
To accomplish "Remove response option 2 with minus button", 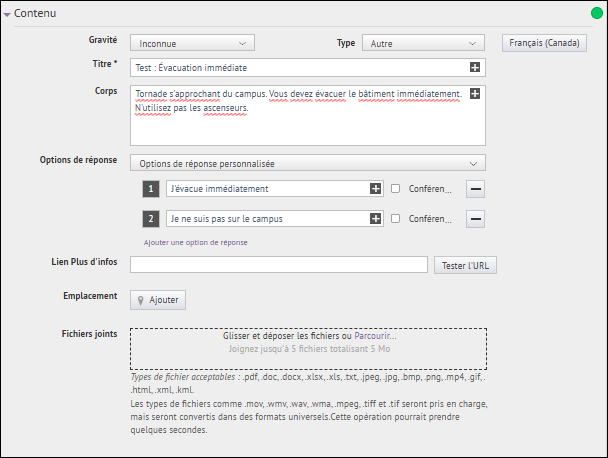I will click(475, 219).
